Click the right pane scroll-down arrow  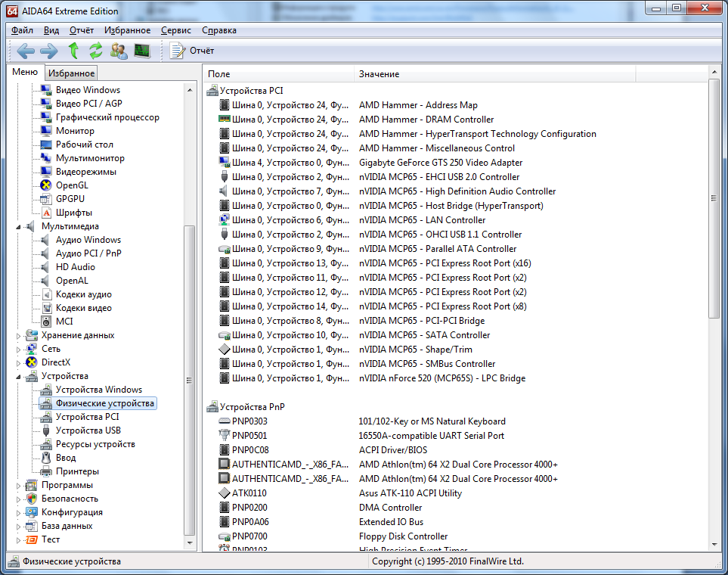[714, 545]
